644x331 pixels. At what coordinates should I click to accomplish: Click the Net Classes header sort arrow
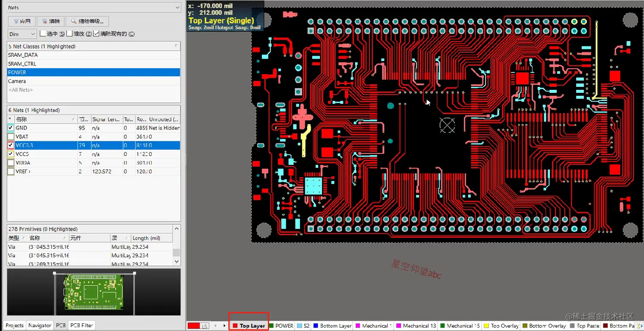click(x=176, y=46)
